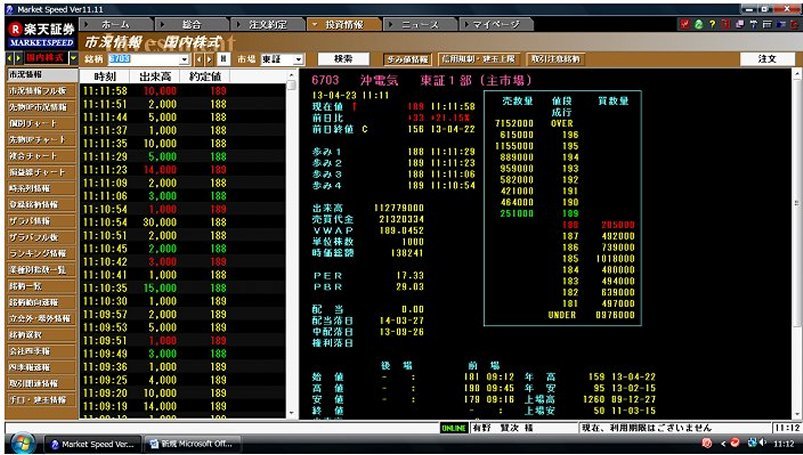
Task: Toggle the 歩み値情報 view button
Action: (407, 60)
